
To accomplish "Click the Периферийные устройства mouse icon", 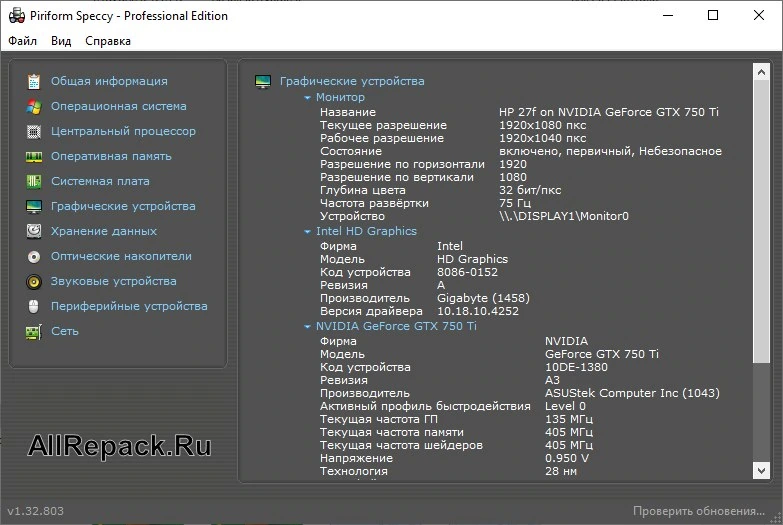I will click(33, 306).
